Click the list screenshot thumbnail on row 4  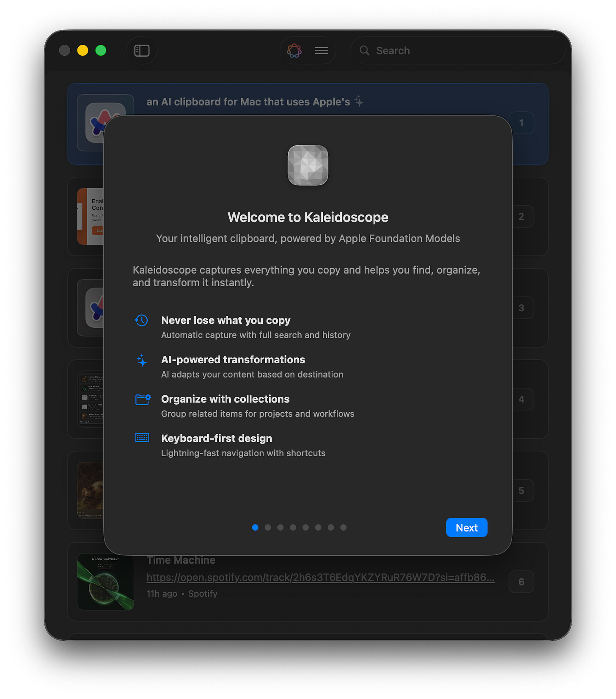91,399
